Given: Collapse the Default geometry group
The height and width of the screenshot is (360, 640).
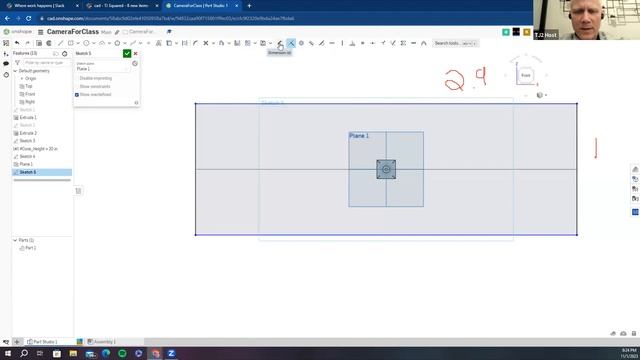Looking at the screenshot, I should 15,71.
